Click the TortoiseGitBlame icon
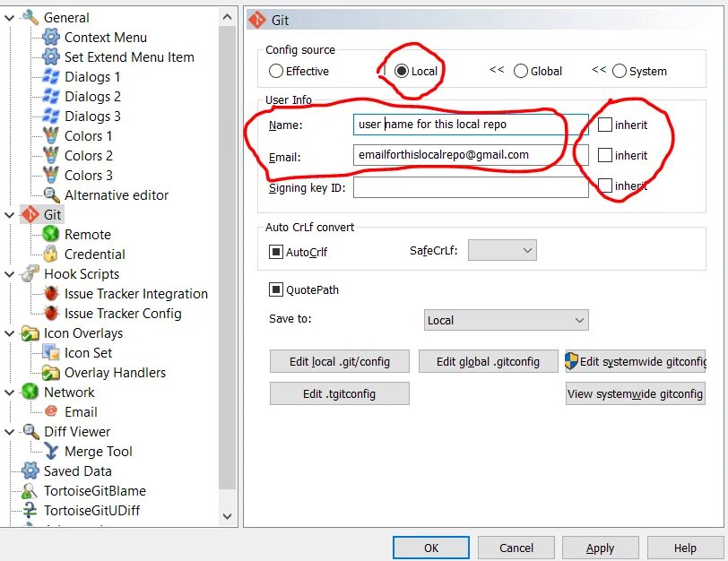The image size is (728, 561). [30, 490]
